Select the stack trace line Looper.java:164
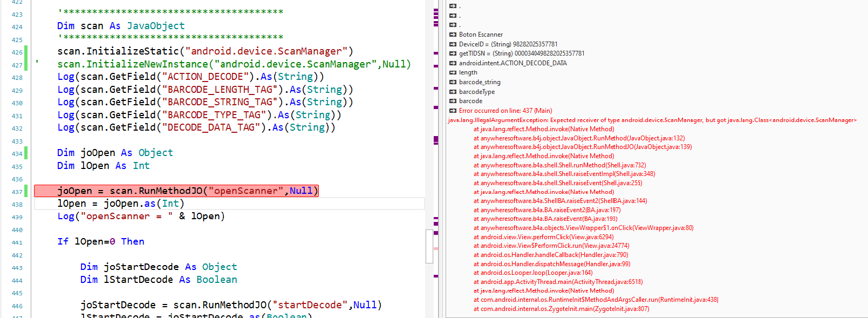868x318 pixels. (x=533, y=273)
